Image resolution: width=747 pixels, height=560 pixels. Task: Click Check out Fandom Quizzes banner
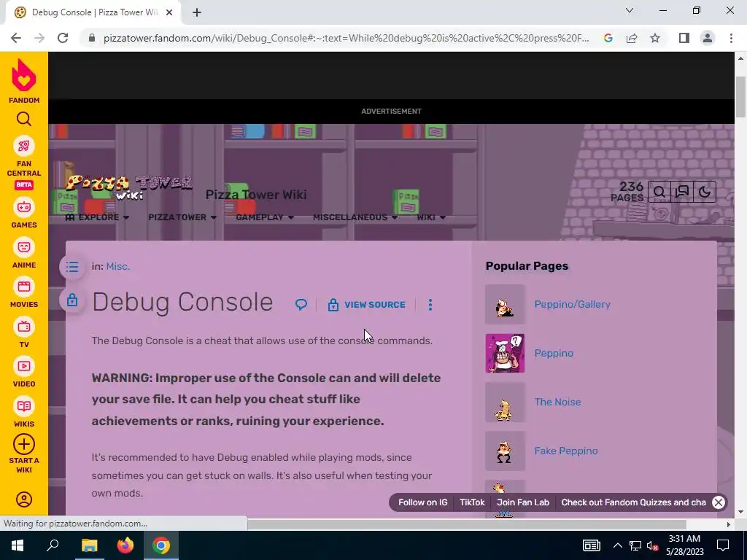(633, 502)
